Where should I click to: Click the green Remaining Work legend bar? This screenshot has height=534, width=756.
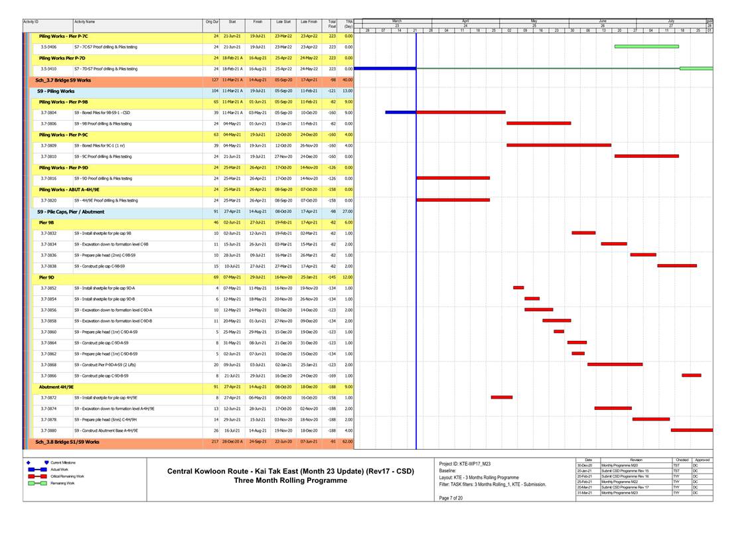(x=35, y=484)
